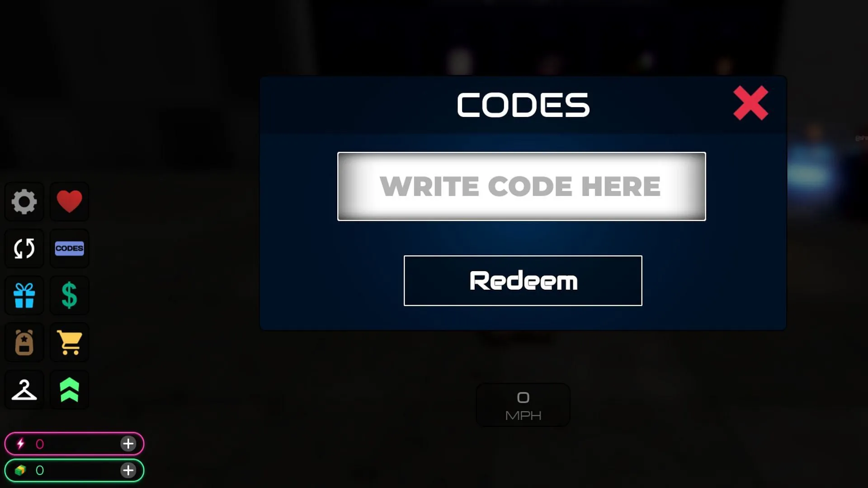This screenshot has height=488, width=868.
Task: Click the CODES button in sidebar
Action: [x=69, y=249]
